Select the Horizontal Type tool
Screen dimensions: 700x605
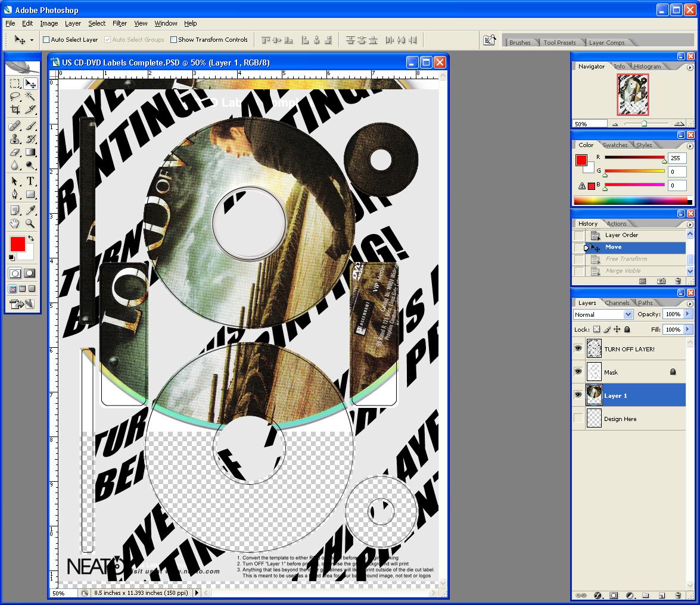coord(30,181)
